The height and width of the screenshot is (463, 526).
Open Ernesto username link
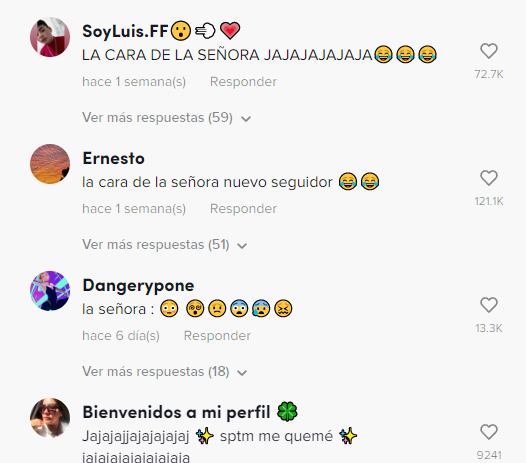[x=113, y=158]
